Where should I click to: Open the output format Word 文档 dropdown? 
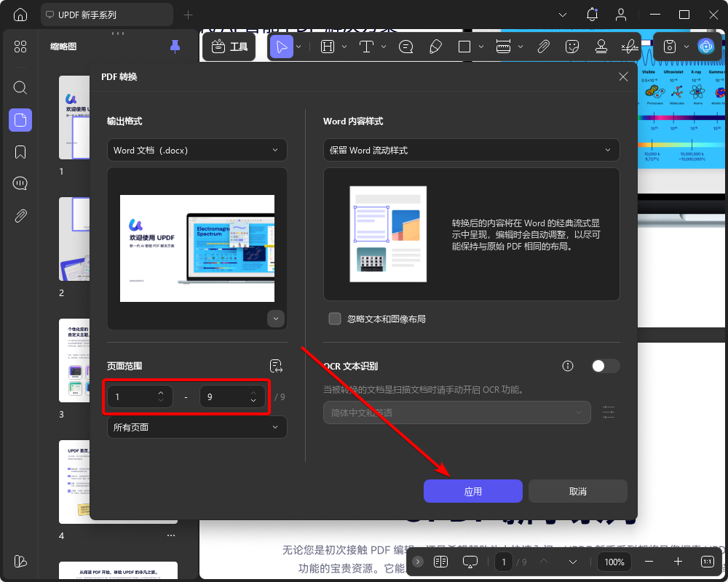(x=197, y=150)
